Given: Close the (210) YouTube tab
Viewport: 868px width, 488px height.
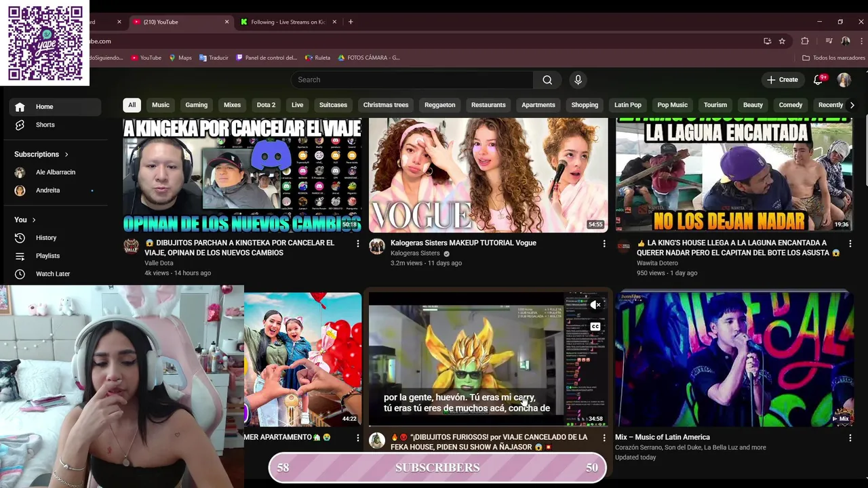Looking at the screenshot, I should (x=227, y=22).
